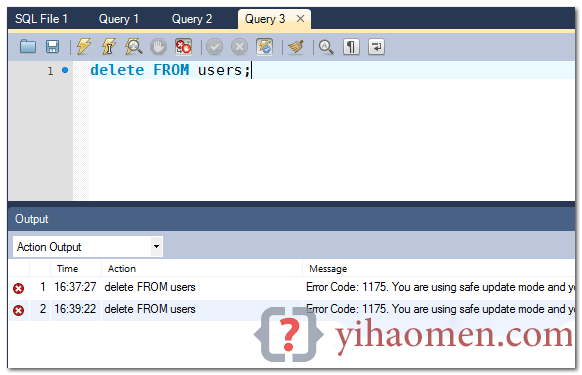The image size is (582, 375).
Task: Toggle invisible characters pilcrow icon
Action: point(351,47)
